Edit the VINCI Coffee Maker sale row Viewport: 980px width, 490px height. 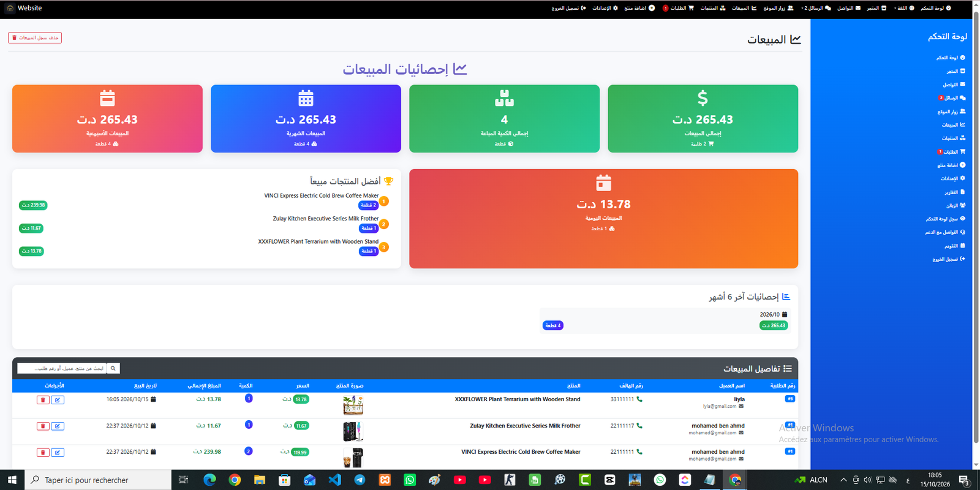click(x=58, y=453)
